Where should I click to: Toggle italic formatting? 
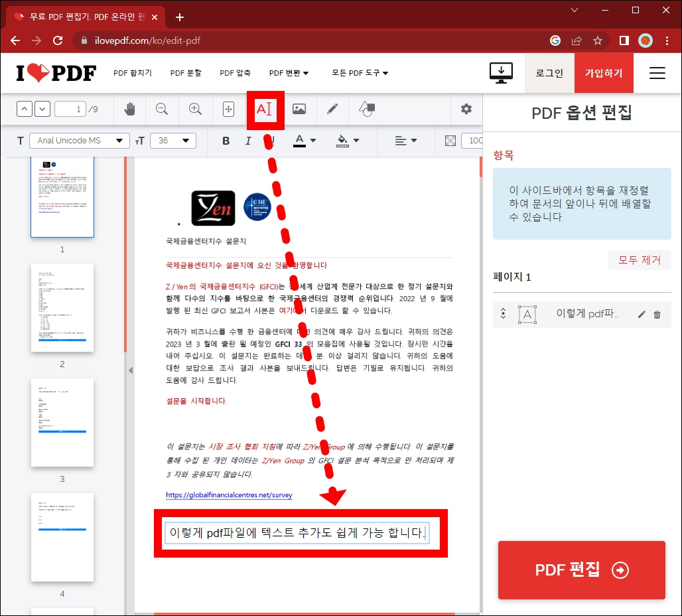point(248,141)
